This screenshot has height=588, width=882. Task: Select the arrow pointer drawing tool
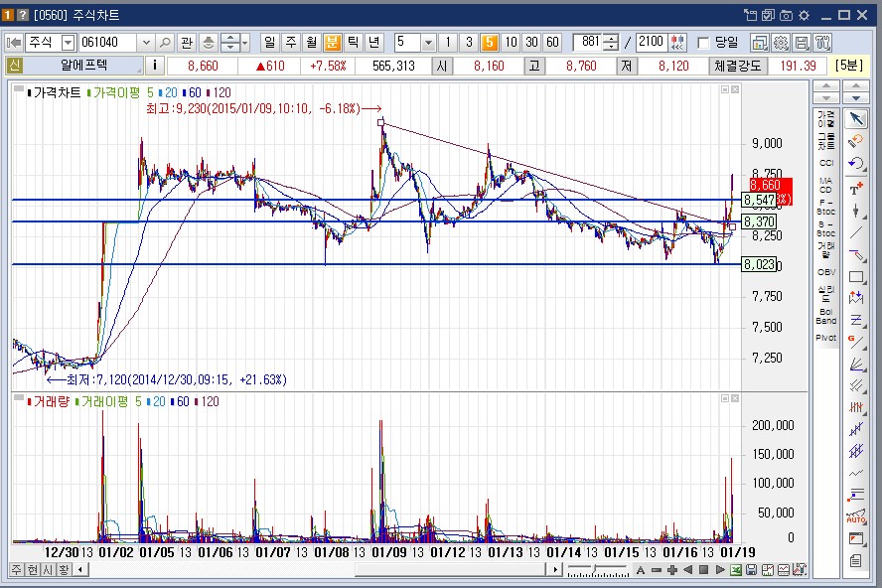(855, 119)
